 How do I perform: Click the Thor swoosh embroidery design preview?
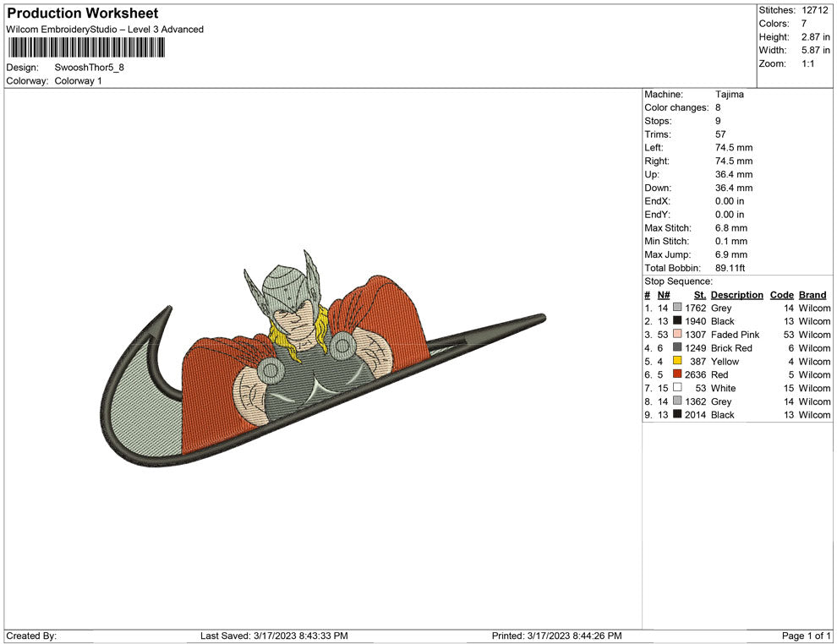tap(322, 358)
